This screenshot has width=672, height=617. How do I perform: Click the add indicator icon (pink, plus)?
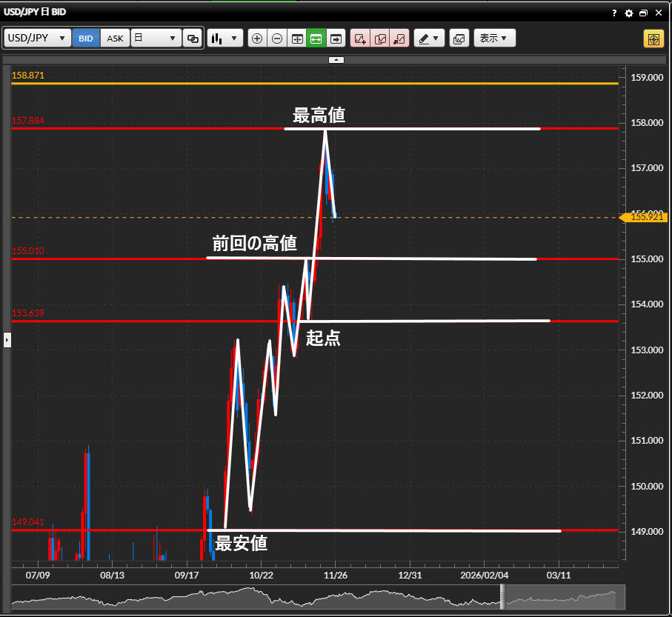(x=360, y=39)
